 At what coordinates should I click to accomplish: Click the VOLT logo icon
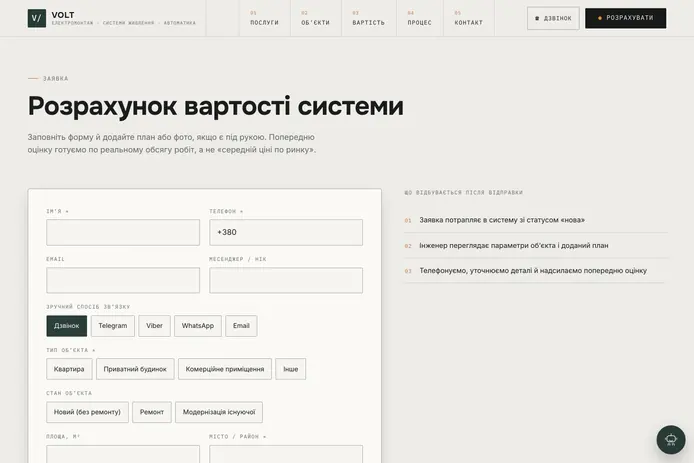click(x=37, y=18)
